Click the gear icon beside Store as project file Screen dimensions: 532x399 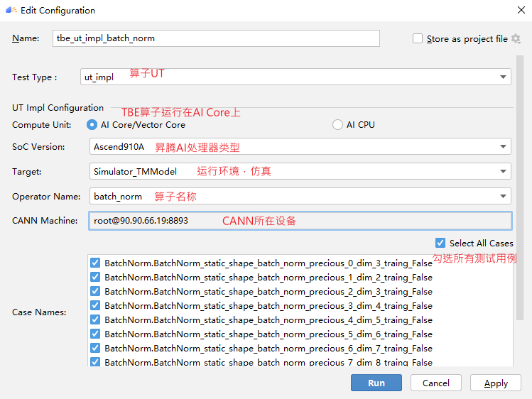[x=516, y=38]
